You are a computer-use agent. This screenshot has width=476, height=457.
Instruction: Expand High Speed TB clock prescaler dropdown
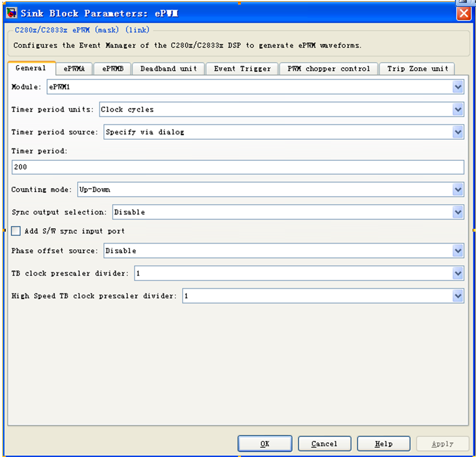(x=457, y=296)
